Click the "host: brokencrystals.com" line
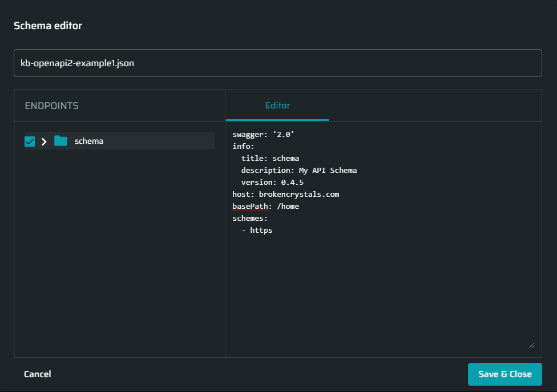This screenshot has height=392, width=557. pyautogui.click(x=285, y=194)
